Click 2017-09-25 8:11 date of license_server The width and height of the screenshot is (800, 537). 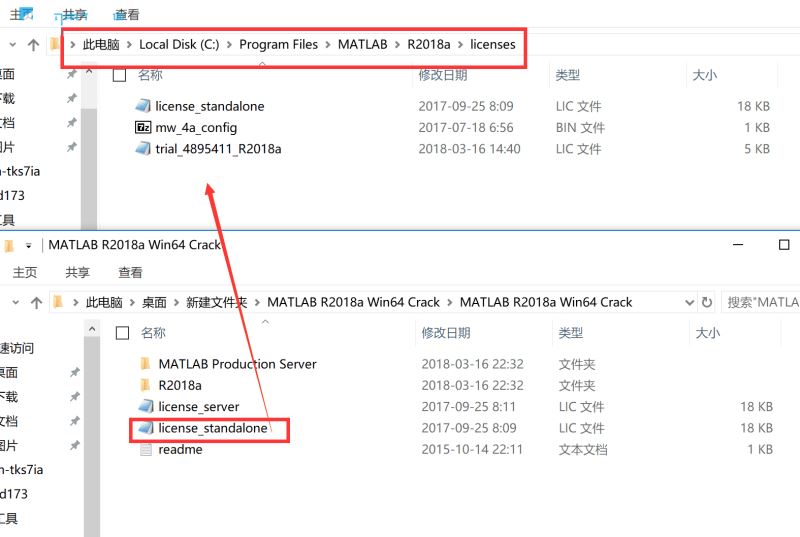click(468, 406)
